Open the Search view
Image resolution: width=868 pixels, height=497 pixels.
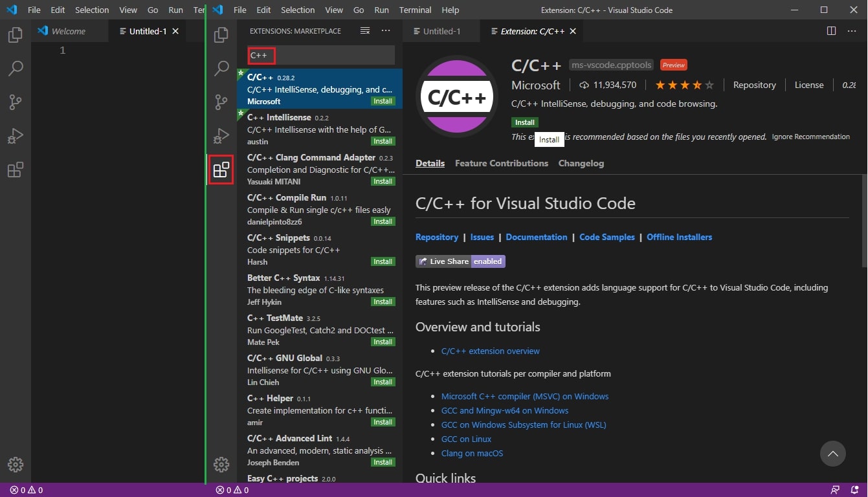point(221,68)
